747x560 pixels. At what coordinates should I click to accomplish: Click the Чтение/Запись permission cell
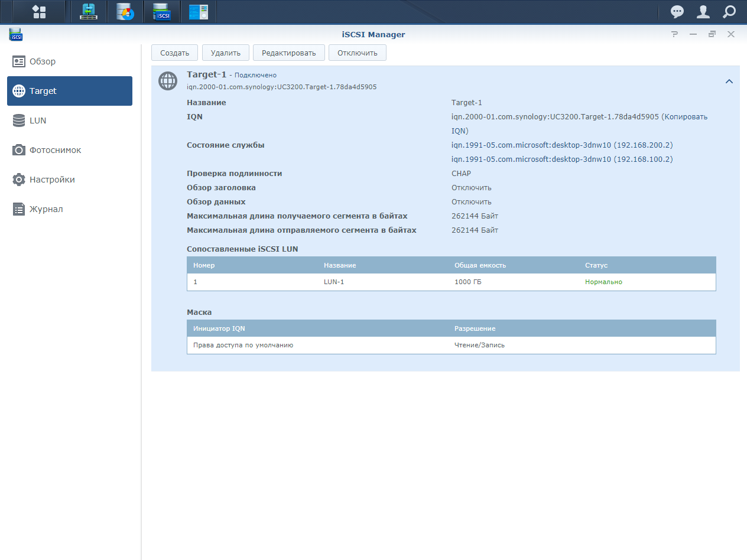click(x=479, y=345)
